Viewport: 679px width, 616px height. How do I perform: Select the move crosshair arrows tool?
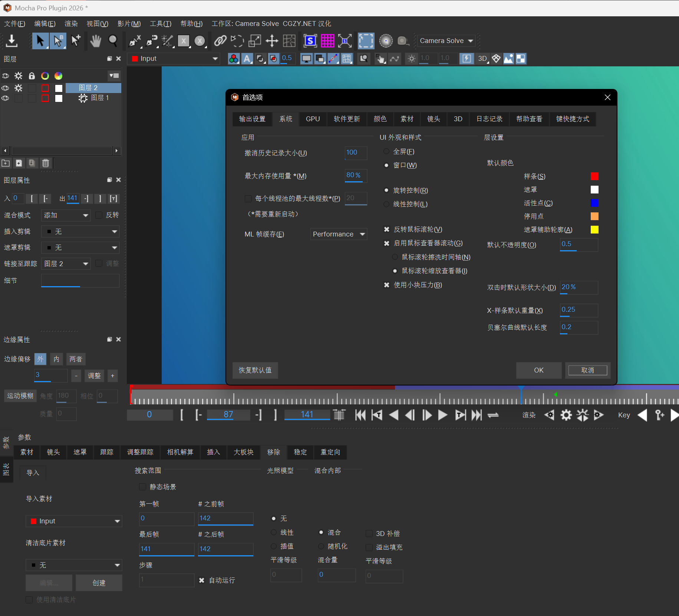pos(272,41)
